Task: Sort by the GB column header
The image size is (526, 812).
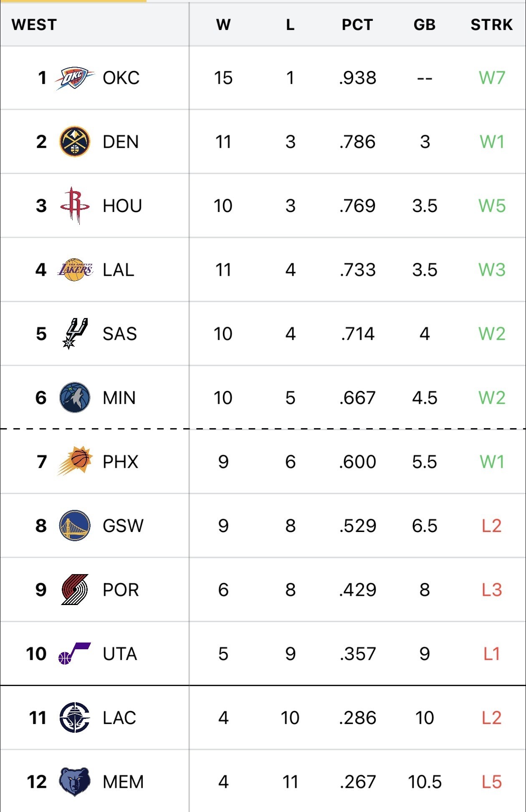Action: click(425, 25)
